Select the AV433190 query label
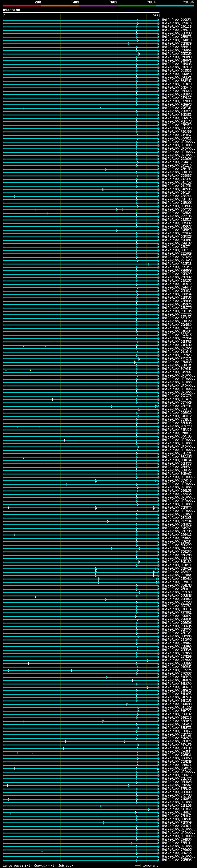 (x=11, y=10)
